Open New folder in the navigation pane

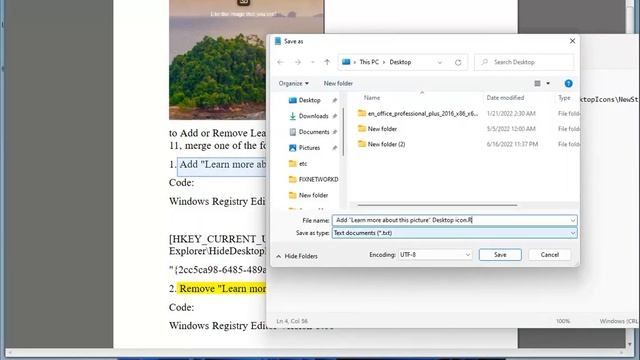pyautogui.click(x=313, y=195)
